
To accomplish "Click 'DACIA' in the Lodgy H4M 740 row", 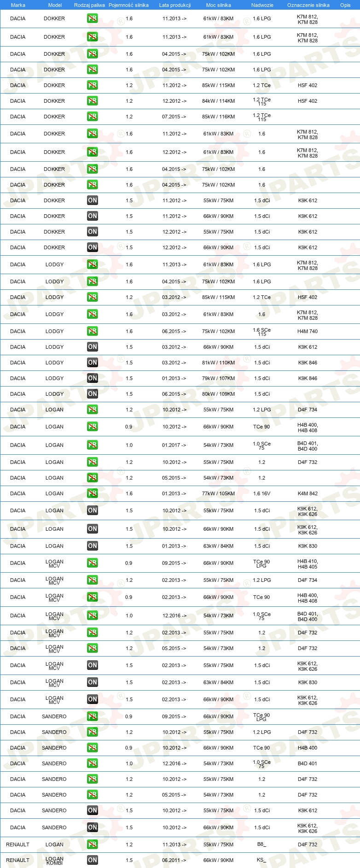I will pyautogui.click(x=18, y=331).
